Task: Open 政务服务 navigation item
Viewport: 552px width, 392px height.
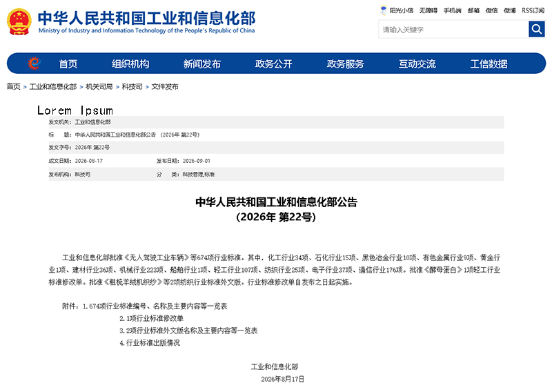Action: pos(346,63)
